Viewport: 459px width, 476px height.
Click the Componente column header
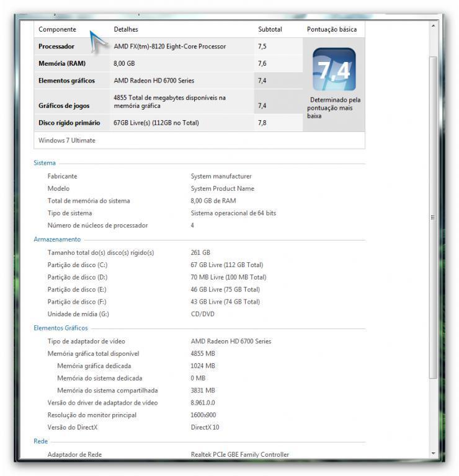tap(57, 29)
